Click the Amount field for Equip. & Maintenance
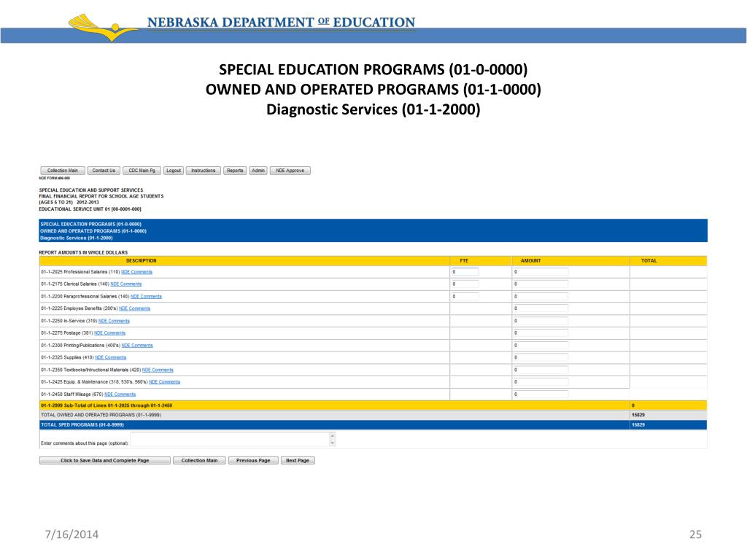 coord(541,382)
